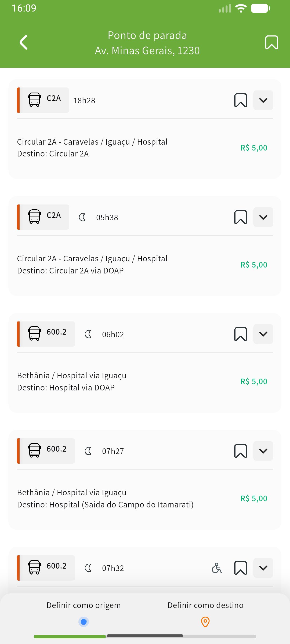
Task: Open the Bethânia / Hospital Itamarati route card
Action: (x=105, y=498)
